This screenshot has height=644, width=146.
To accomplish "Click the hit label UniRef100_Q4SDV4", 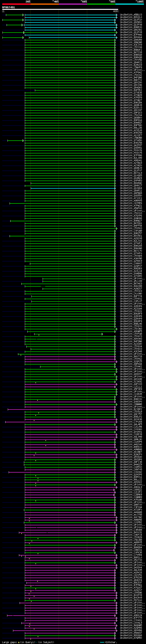I will [x=131, y=567].
